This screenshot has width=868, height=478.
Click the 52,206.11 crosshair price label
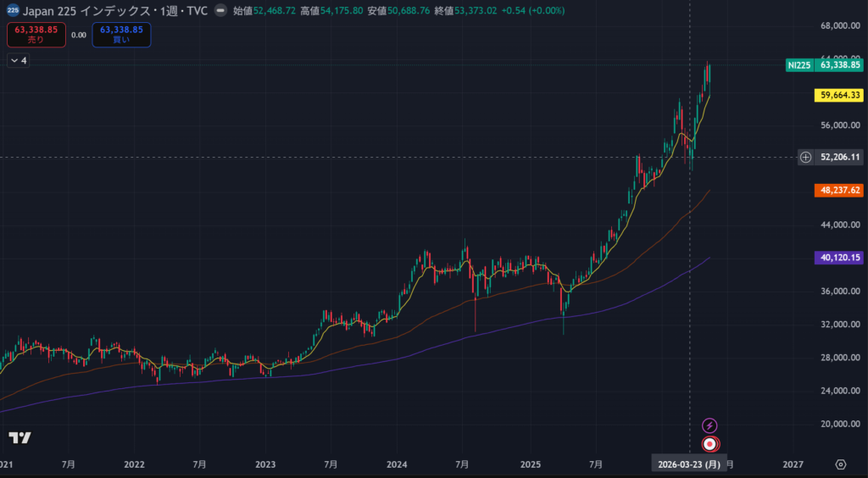tap(840, 157)
